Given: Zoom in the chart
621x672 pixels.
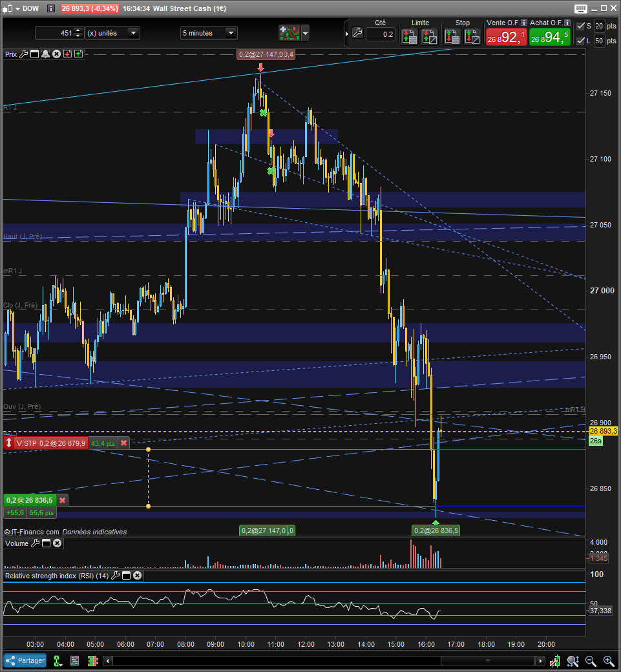Looking at the screenshot, I should (x=609, y=661).
